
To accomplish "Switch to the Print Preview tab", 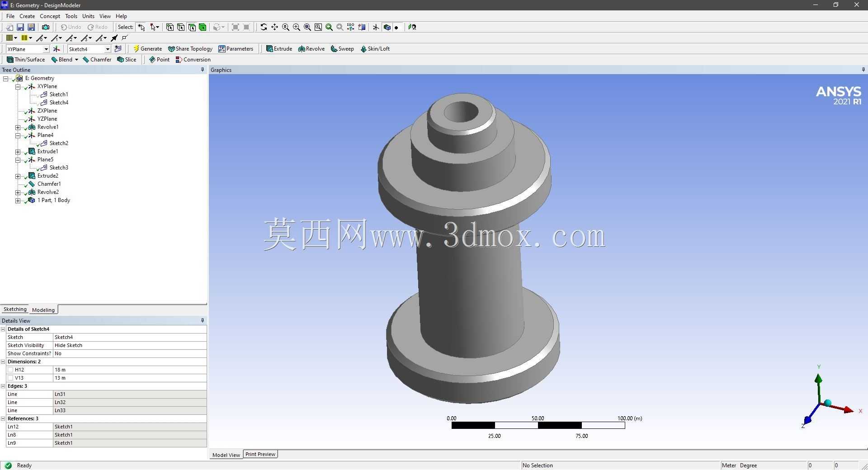I will click(260, 454).
